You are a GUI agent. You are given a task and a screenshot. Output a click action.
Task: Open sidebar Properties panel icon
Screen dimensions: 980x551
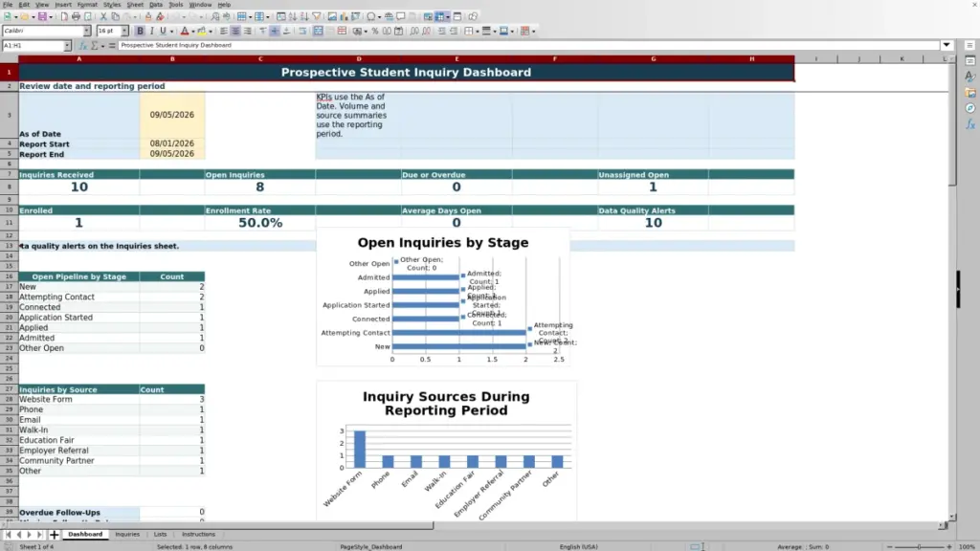pyautogui.click(x=969, y=60)
